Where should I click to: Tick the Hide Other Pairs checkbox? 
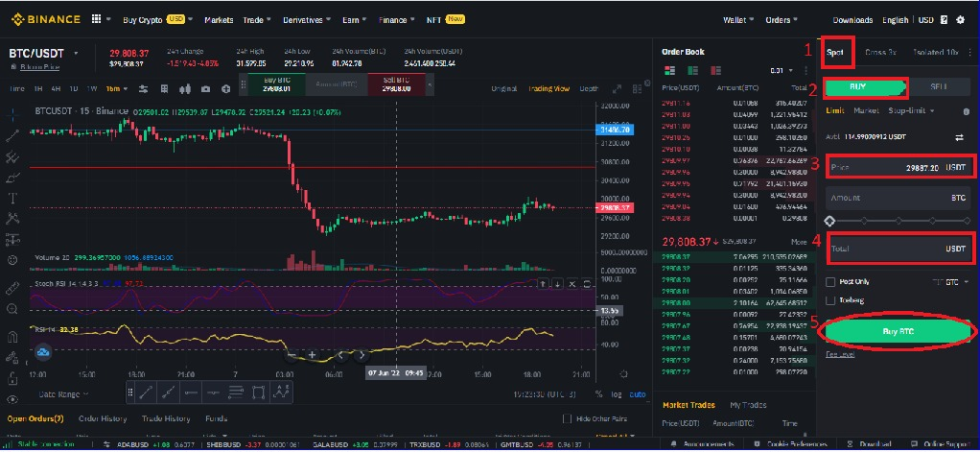coord(568,418)
